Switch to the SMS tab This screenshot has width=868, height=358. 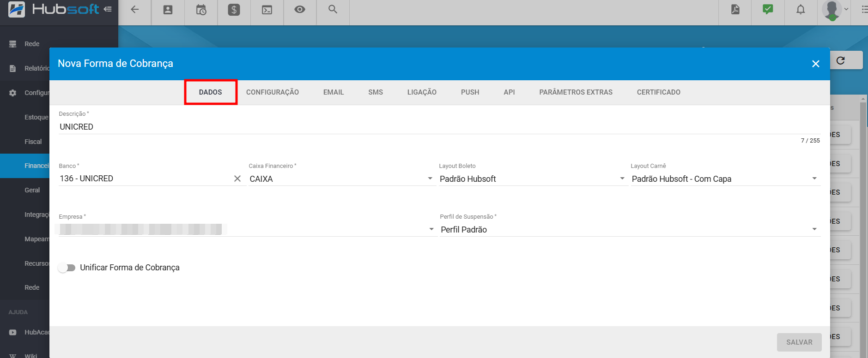point(376,92)
